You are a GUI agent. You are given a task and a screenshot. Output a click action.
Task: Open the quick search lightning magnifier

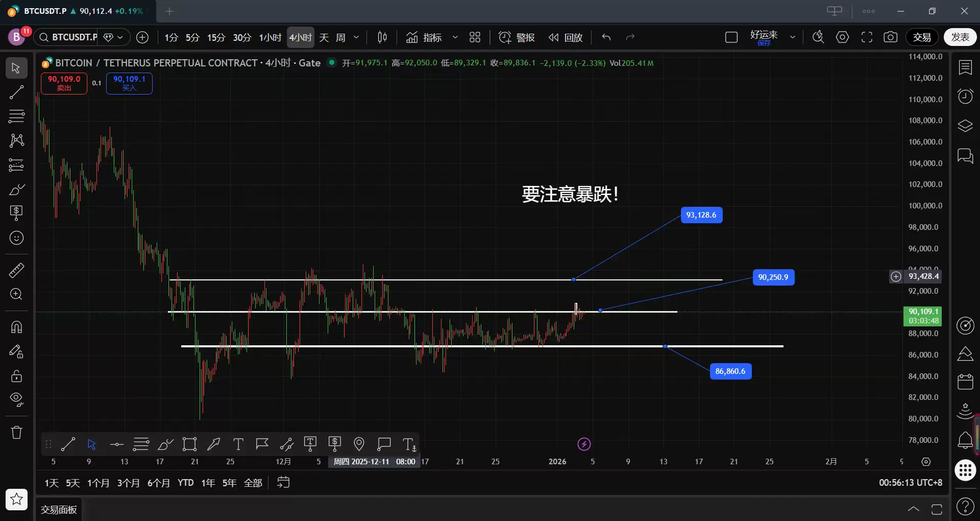pyautogui.click(x=818, y=37)
